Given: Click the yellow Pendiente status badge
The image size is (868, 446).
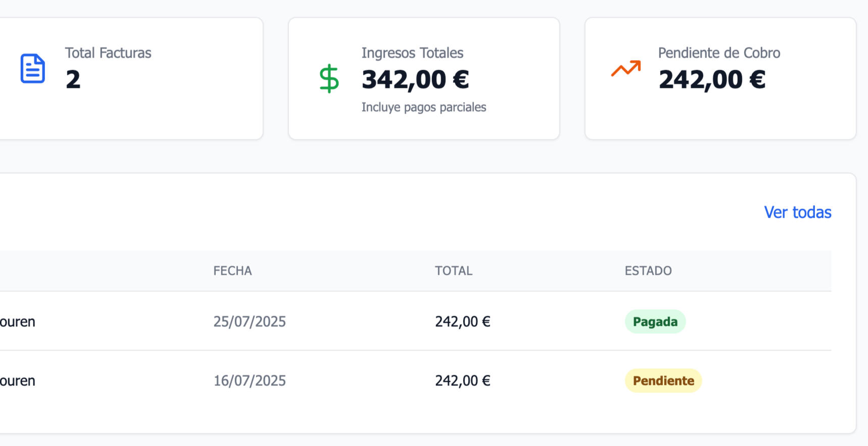Looking at the screenshot, I should click(663, 381).
